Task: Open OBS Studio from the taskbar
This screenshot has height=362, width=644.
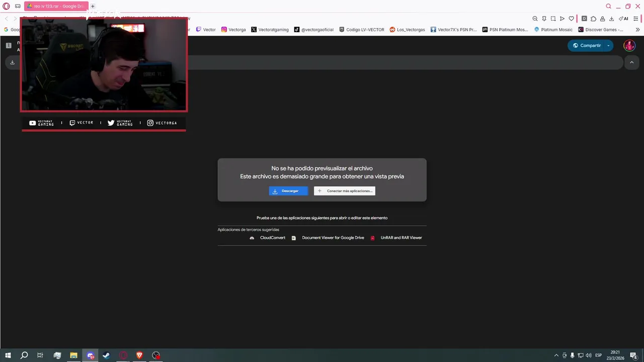Action: [156, 355]
